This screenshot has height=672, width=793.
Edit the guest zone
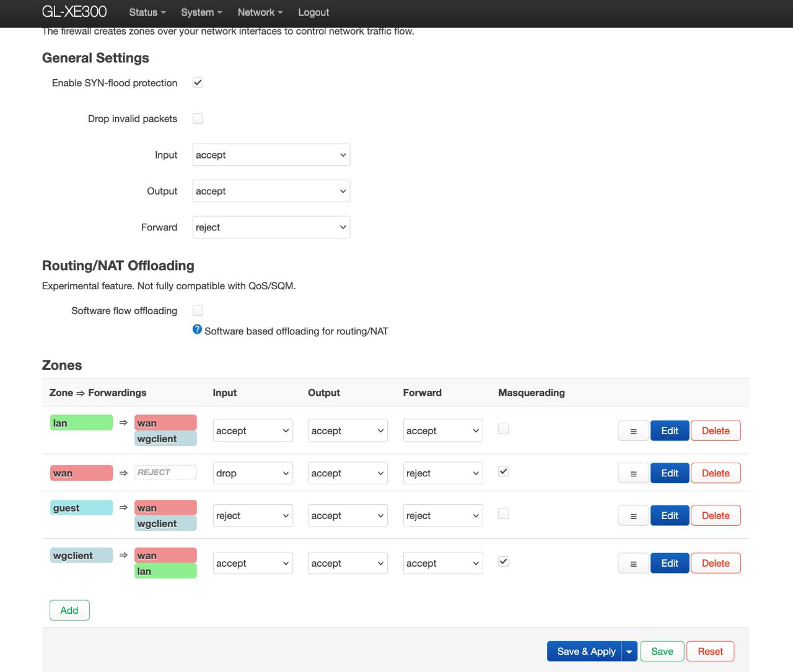point(669,515)
